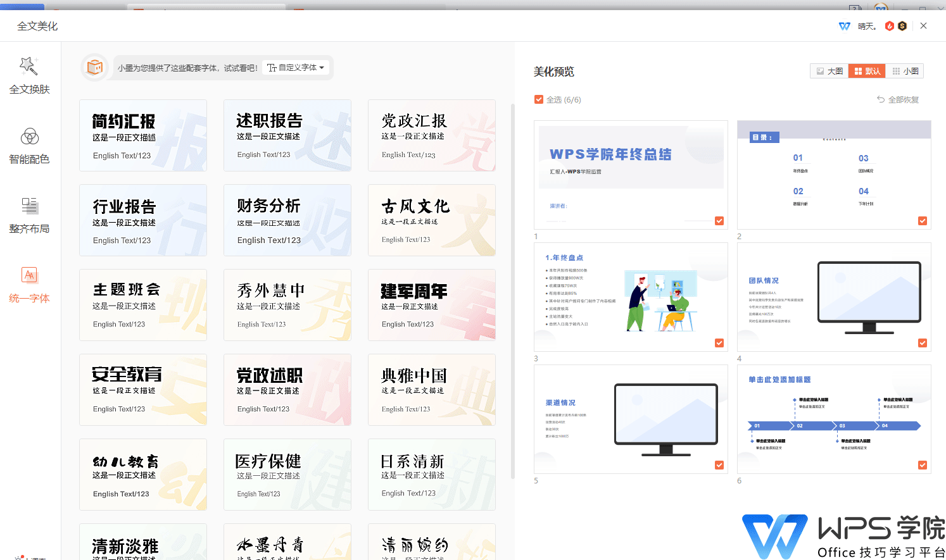Click the WPS logo next to the user name
The width and height of the screenshot is (946, 560).
coord(844,26)
